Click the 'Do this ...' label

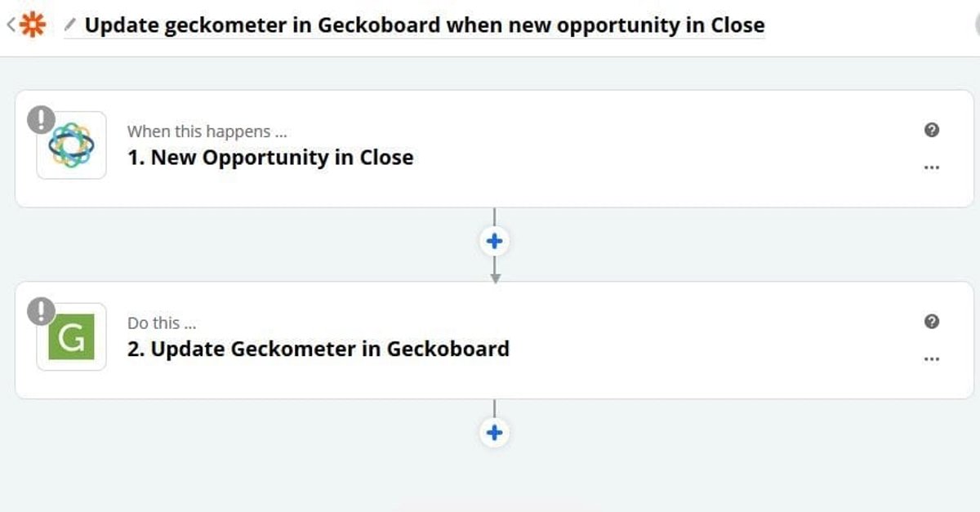click(162, 323)
